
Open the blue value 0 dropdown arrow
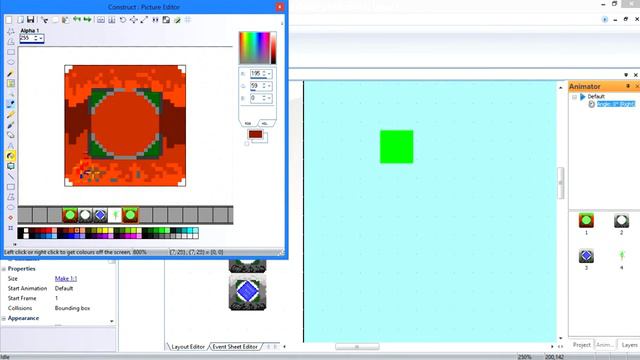269,98
